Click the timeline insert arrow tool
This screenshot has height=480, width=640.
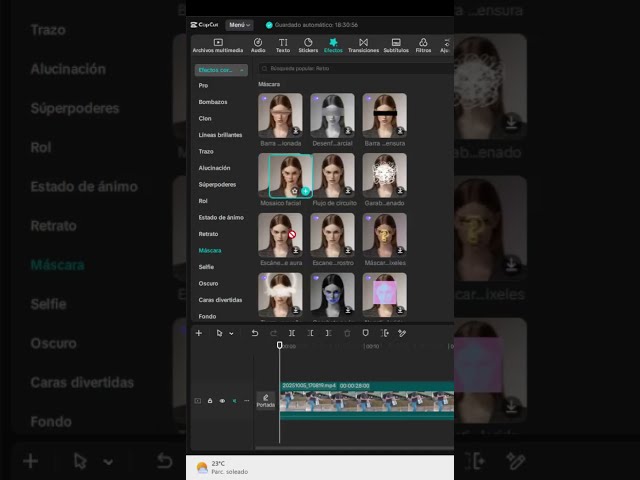(x=384, y=333)
